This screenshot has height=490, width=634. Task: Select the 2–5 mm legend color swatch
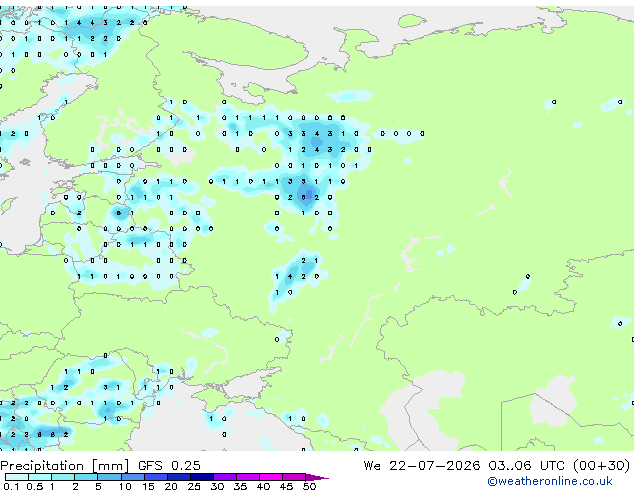click(86, 477)
